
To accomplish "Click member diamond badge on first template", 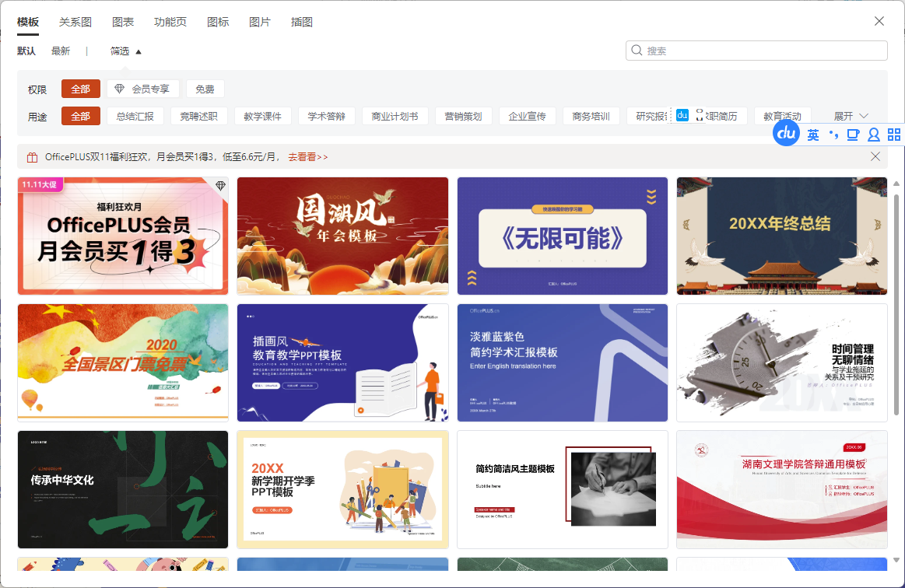I will tap(220, 185).
